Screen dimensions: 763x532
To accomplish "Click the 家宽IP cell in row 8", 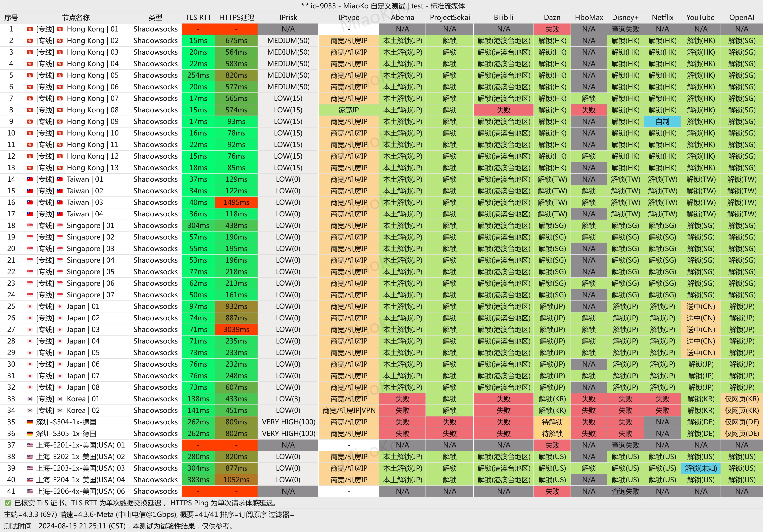I will pyautogui.click(x=349, y=110).
